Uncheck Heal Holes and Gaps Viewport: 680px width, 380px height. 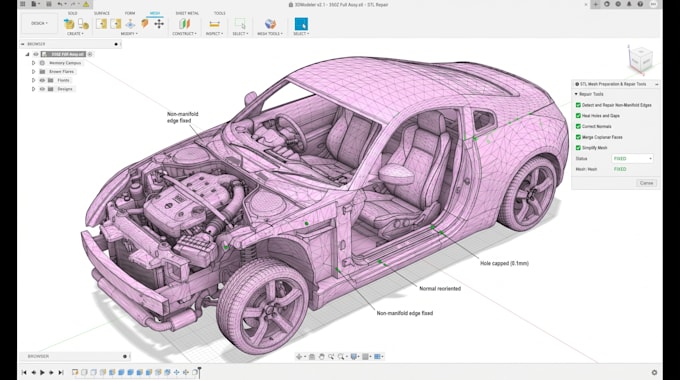coord(578,116)
